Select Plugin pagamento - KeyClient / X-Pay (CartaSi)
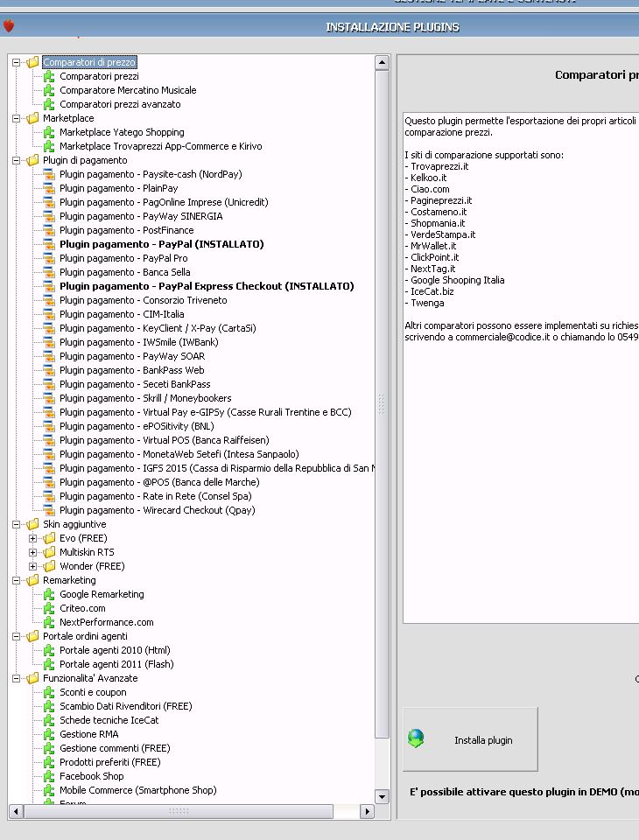This screenshot has width=639, height=840. 158,328
